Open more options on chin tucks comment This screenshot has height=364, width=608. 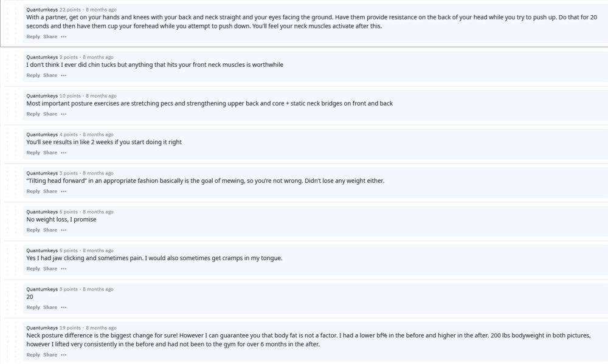[64, 75]
